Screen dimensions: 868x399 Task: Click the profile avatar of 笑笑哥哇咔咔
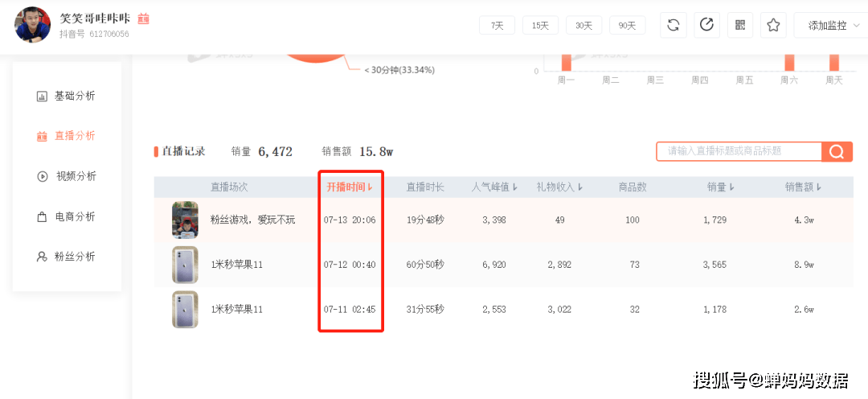pos(33,25)
